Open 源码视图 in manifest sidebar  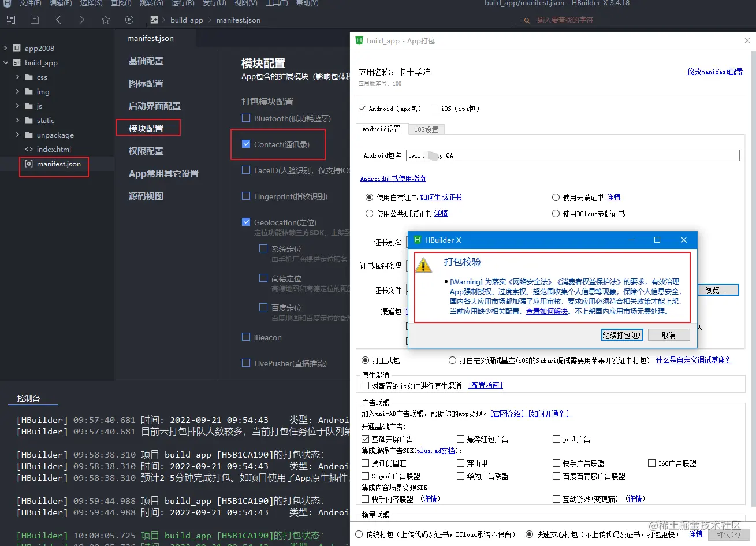coord(146,196)
